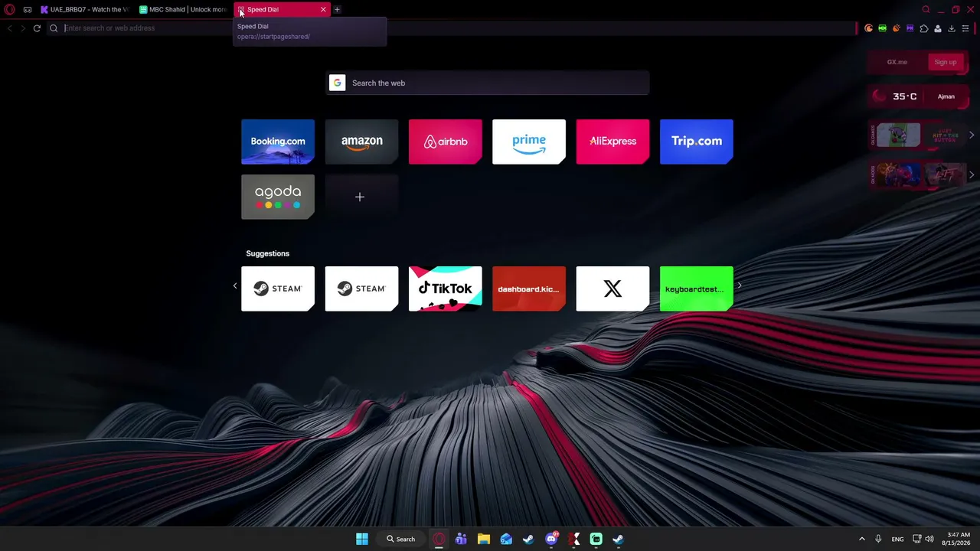
Task: Add a new speed dial site
Action: (x=361, y=197)
